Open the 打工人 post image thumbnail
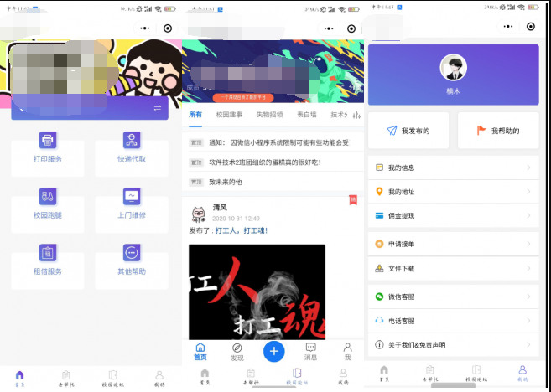 (x=257, y=291)
